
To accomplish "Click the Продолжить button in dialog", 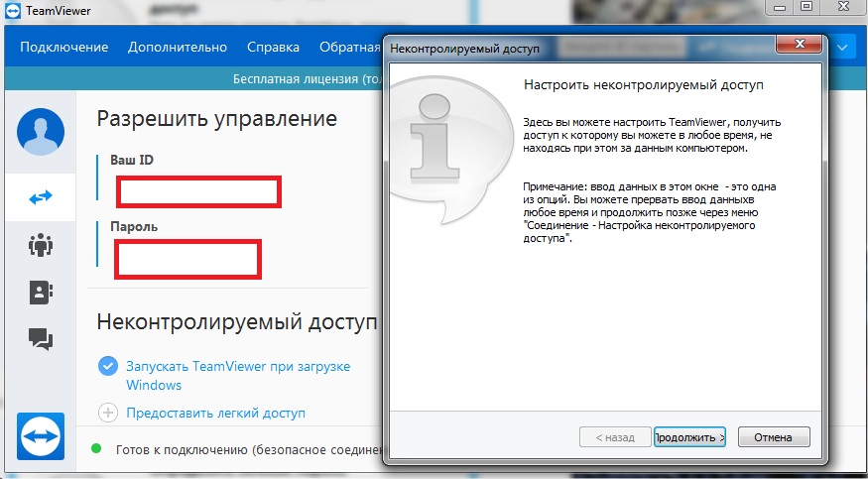I will [689, 437].
